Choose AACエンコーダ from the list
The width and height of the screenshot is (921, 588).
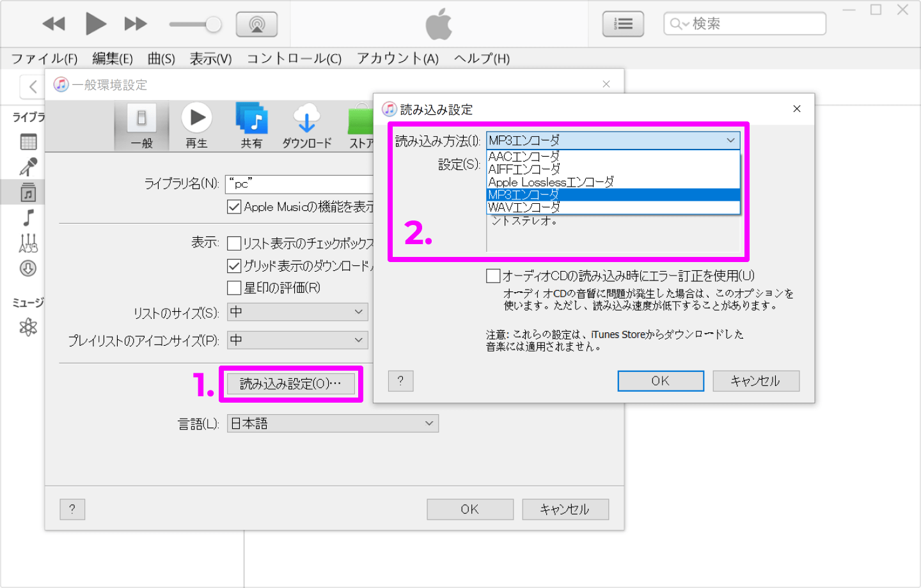tap(613, 157)
